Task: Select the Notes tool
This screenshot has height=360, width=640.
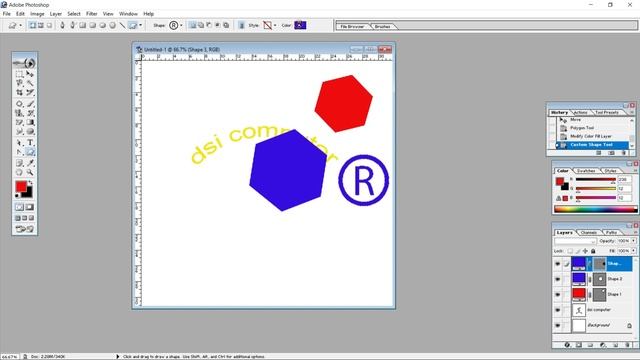Action: (x=19, y=163)
